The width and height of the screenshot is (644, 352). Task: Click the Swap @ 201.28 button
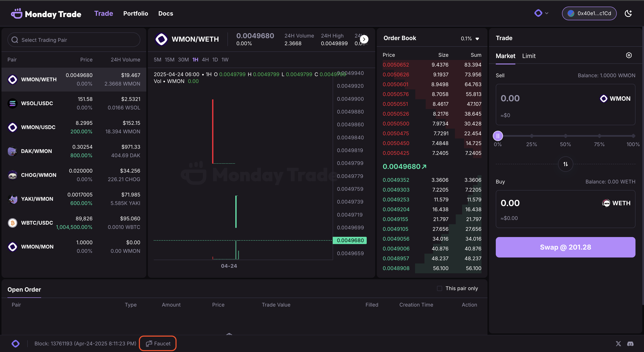pyautogui.click(x=565, y=247)
